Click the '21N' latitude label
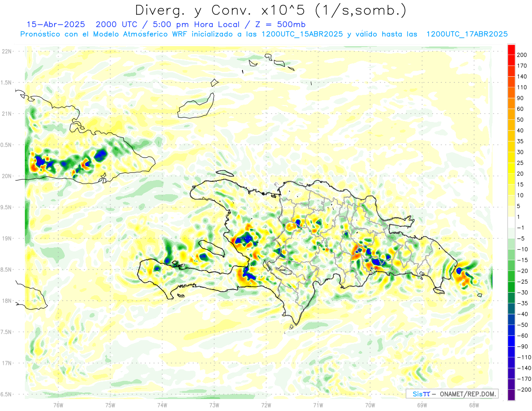This screenshot has width=532, height=411. coord(7,114)
